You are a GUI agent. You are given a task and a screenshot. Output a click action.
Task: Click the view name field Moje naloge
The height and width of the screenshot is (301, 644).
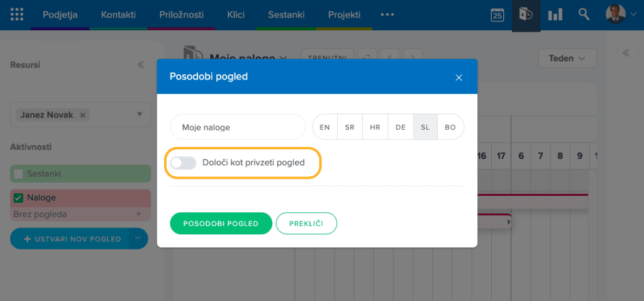click(238, 127)
